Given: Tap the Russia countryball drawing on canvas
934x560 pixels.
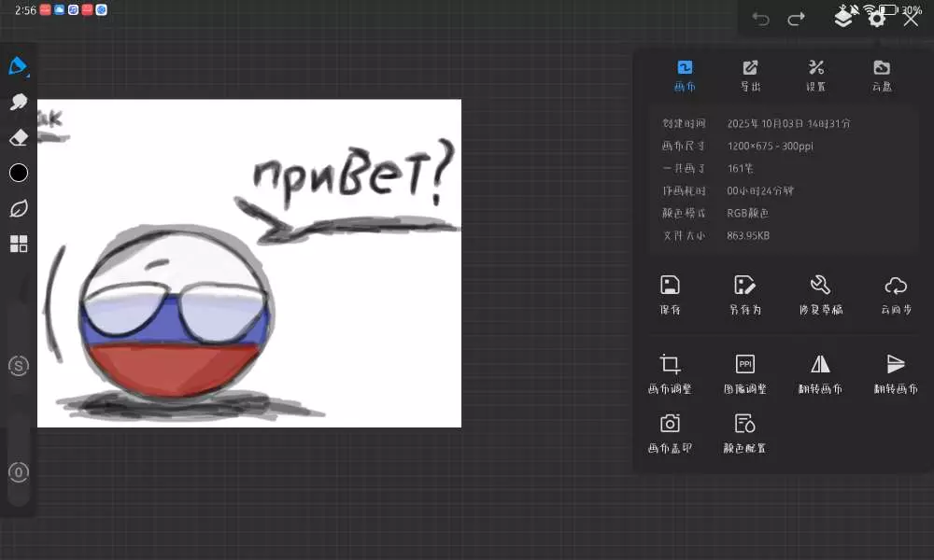Looking at the screenshot, I should pyautogui.click(x=176, y=313).
